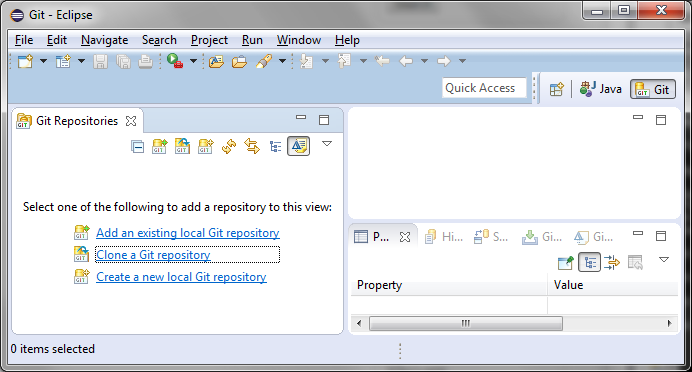Toggle Hierarchical Branch Layout icon

pyautogui.click(x=275, y=147)
